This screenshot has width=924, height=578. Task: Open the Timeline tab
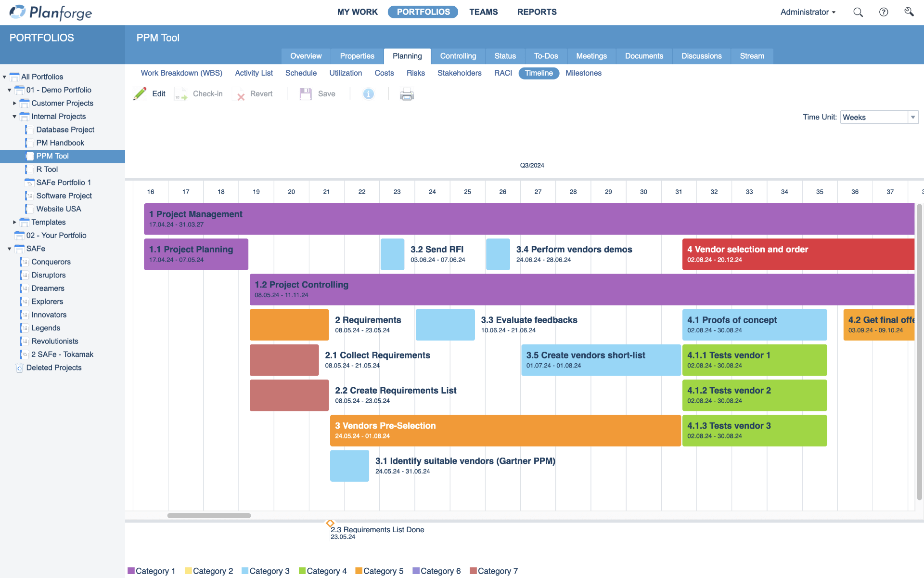[538, 73]
